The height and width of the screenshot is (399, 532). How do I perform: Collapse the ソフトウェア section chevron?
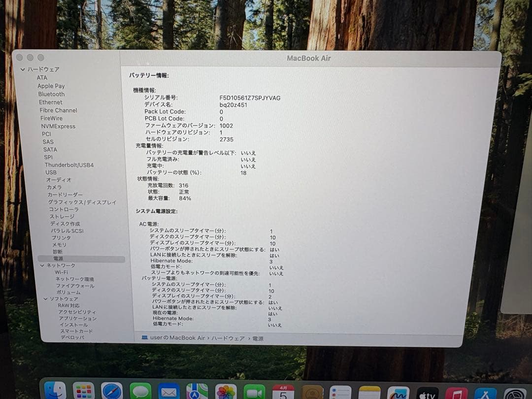(x=45, y=299)
